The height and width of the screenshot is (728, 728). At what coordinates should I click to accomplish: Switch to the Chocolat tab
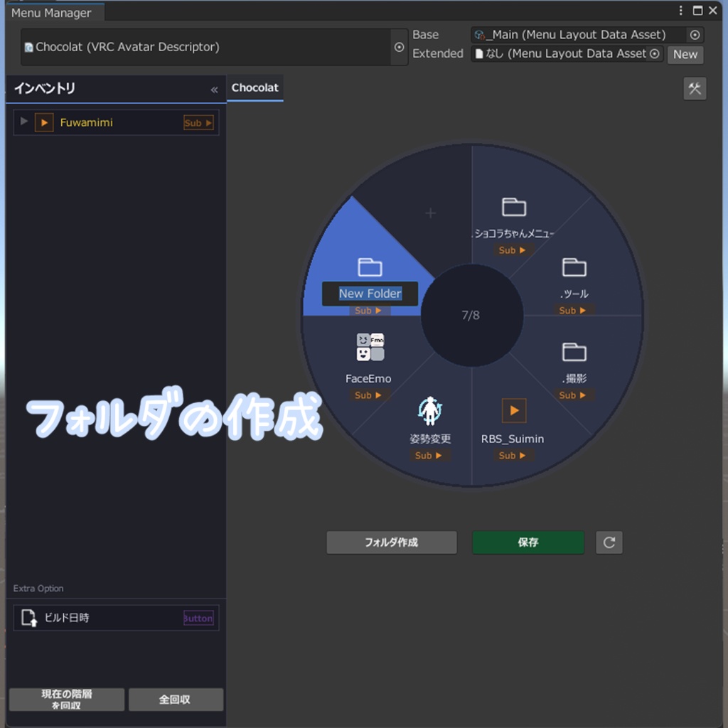255,87
